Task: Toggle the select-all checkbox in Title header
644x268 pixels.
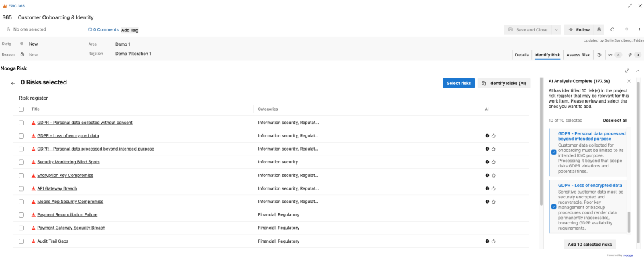Action: point(21,109)
